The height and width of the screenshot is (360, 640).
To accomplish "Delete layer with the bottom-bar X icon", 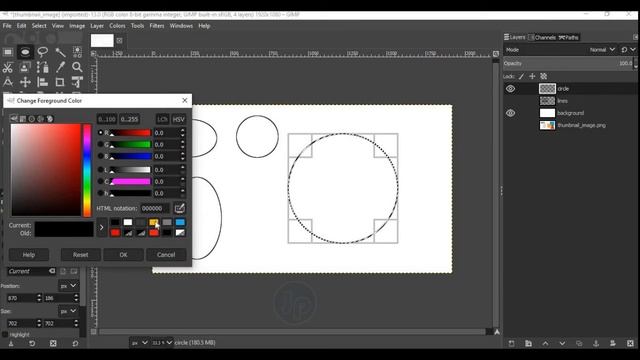I will (x=630, y=343).
